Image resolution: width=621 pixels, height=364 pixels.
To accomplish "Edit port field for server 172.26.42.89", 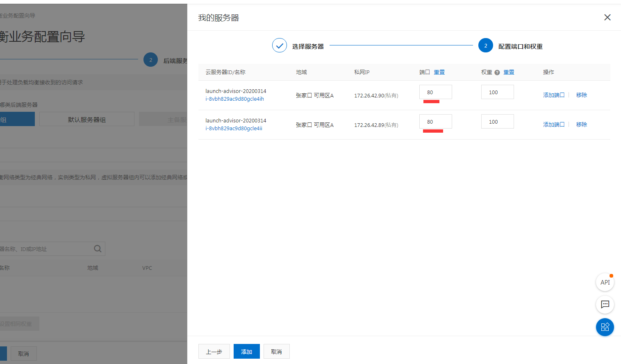I will pos(436,122).
